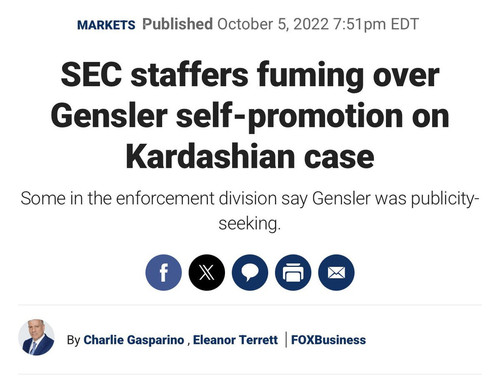
Task: Click the word "Kardashian" in the headline
Action: click(210, 157)
